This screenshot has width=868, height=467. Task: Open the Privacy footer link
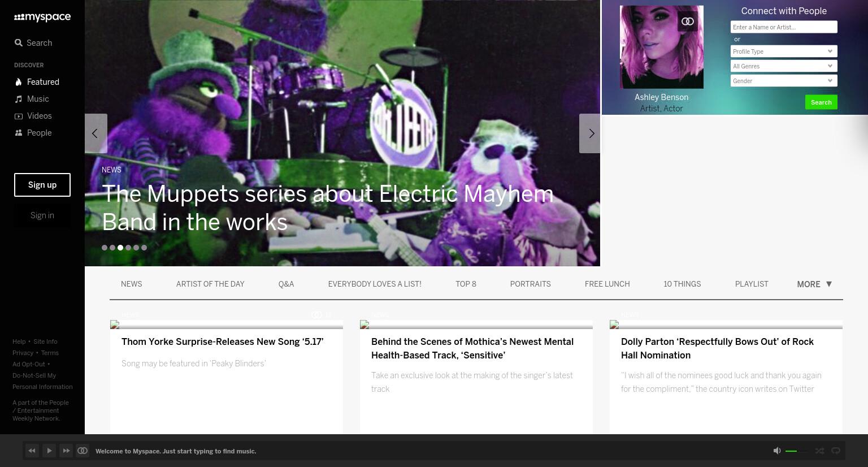(x=23, y=353)
